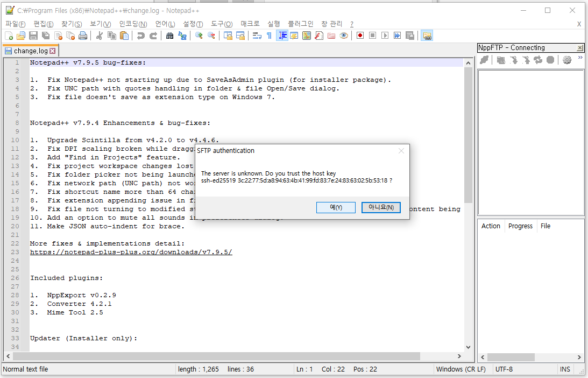Open Replace dialog toolbar icon
Viewport: 588px width, 378px height.
pos(182,36)
